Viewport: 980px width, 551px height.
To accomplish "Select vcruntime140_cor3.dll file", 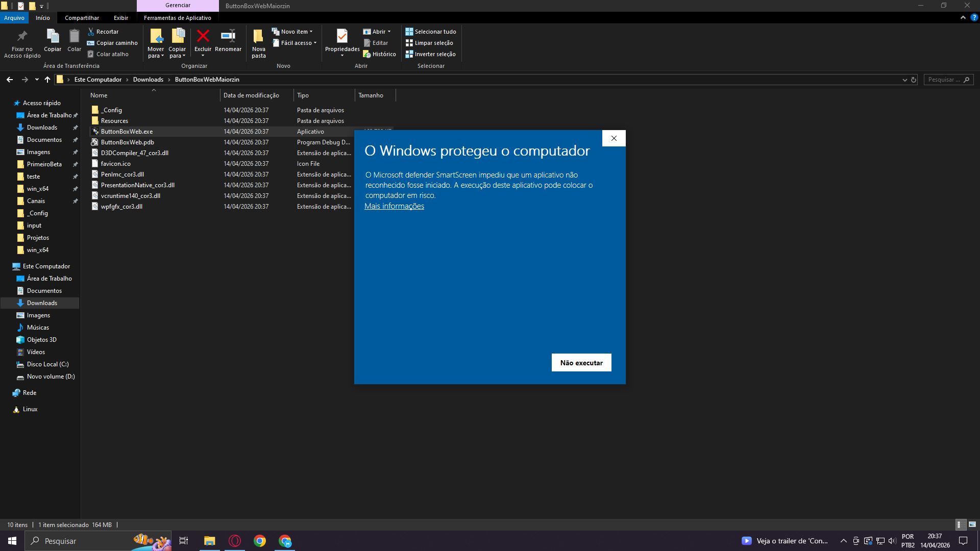I will click(131, 196).
